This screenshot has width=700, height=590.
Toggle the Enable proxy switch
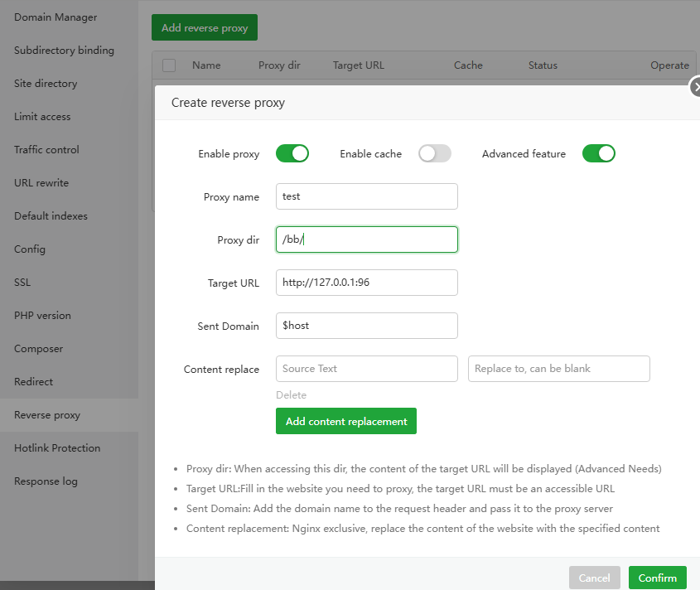tap(292, 153)
